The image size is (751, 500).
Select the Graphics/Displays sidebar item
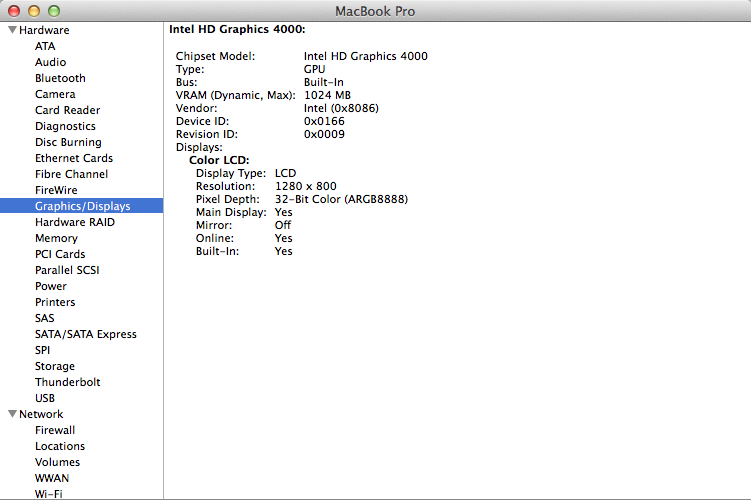pyautogui.click(x=82, y=206)
